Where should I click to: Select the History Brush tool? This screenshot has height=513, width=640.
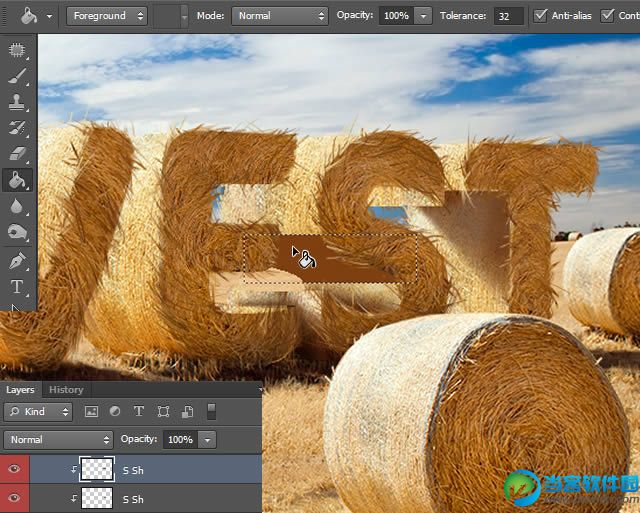[x=17, y=128]
